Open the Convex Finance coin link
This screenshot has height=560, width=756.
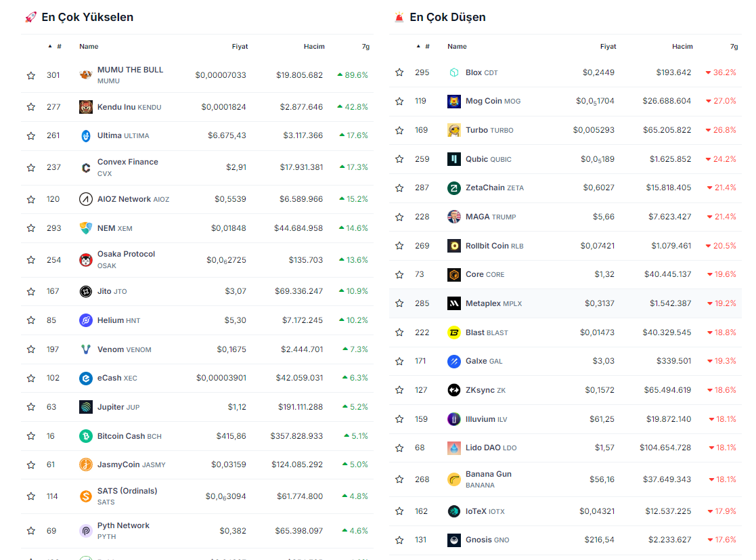[x=127, y=163]
